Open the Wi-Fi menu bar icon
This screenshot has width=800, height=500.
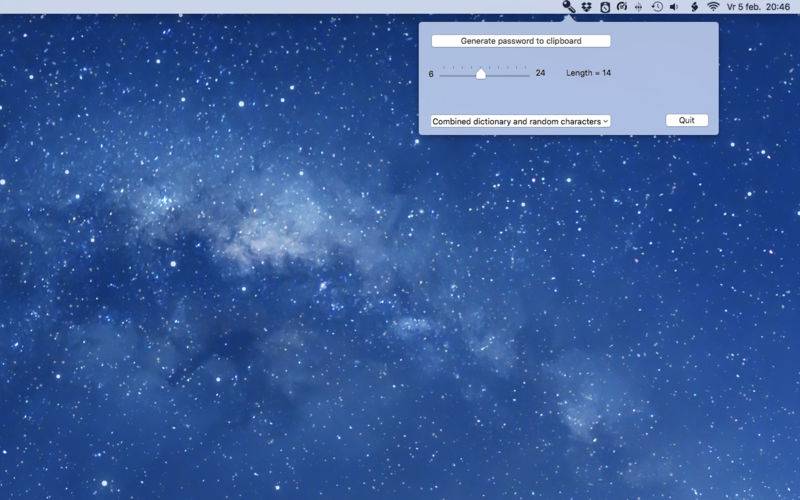713,7
